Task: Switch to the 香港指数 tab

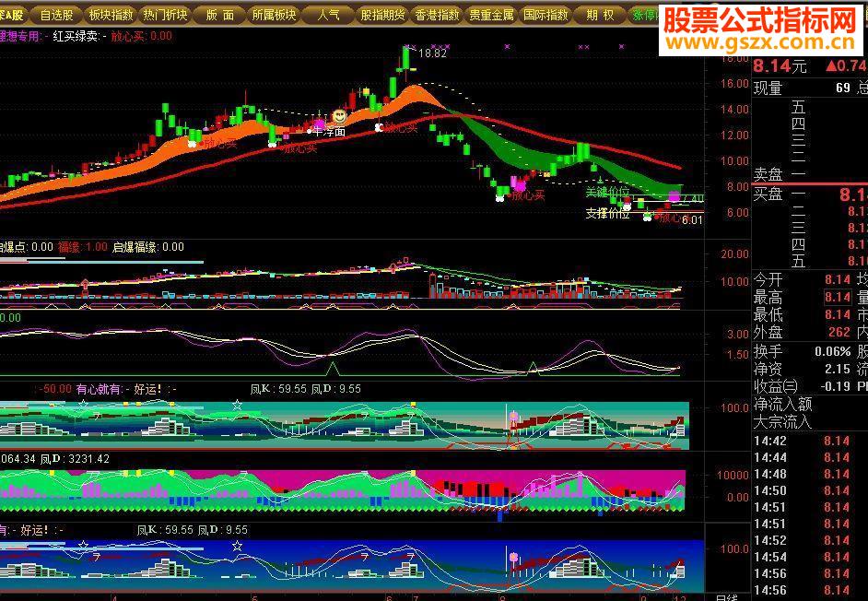Action: (x=437, y=15)
